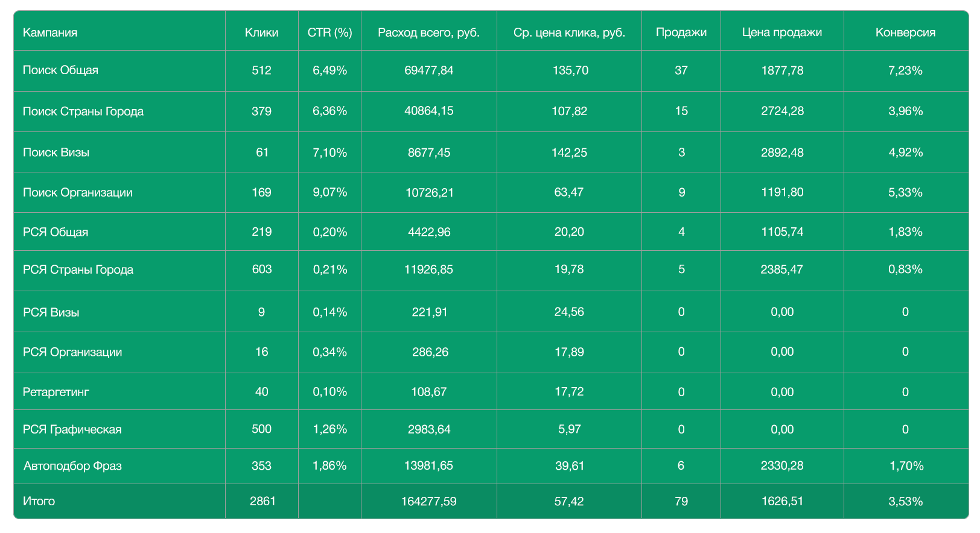Select the 7,23% conversion cell
Viewport: 980px width, 533px height.
(905, 71)
